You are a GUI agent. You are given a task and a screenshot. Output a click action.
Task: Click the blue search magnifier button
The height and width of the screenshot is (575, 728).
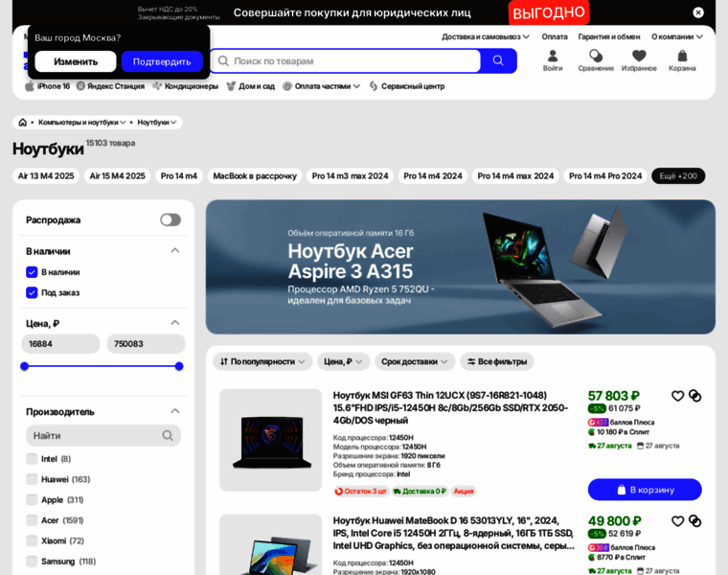(498, 60)
